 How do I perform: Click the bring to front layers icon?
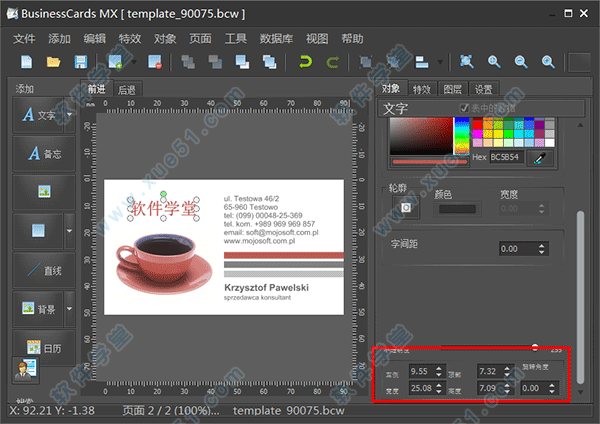242,62
